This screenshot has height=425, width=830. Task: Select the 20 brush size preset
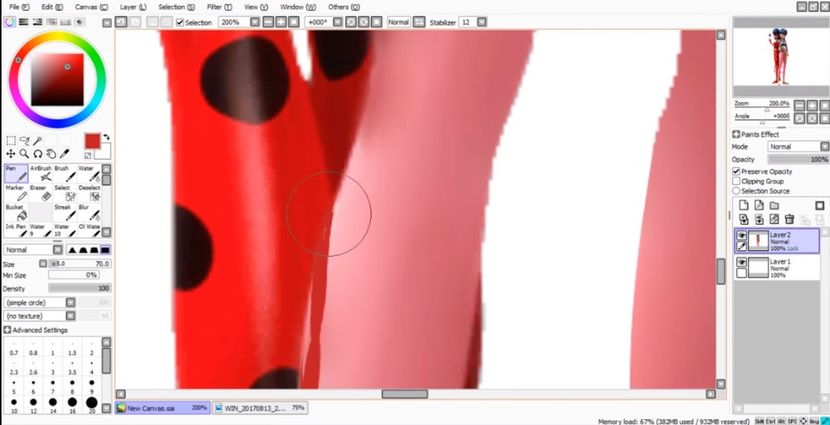coord(92,405)
